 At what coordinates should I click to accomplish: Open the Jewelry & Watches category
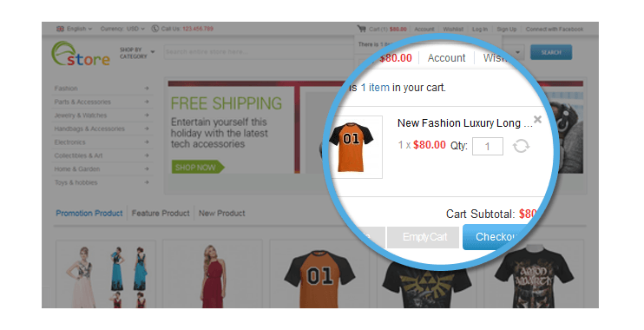click(x=81, y=115)
